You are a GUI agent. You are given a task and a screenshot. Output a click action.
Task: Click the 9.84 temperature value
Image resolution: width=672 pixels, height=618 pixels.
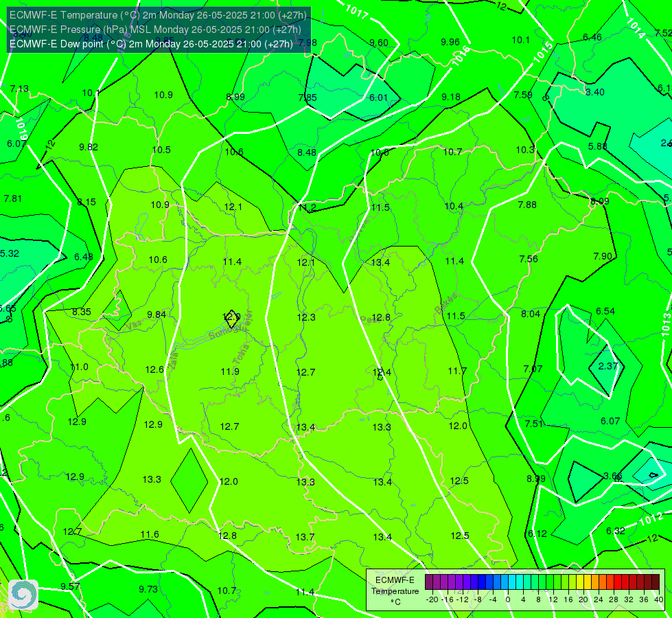157,314
